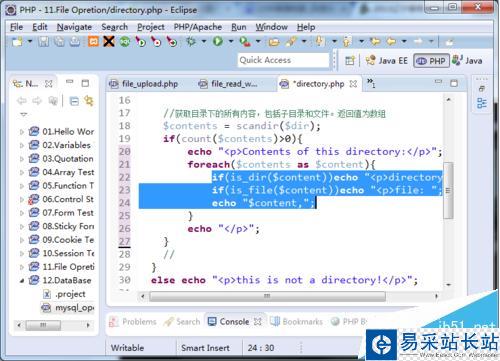The width and height of the screenshot is (500, 361).
Task: Click the Back navigation arrow icon
Action: pos(391,41)
